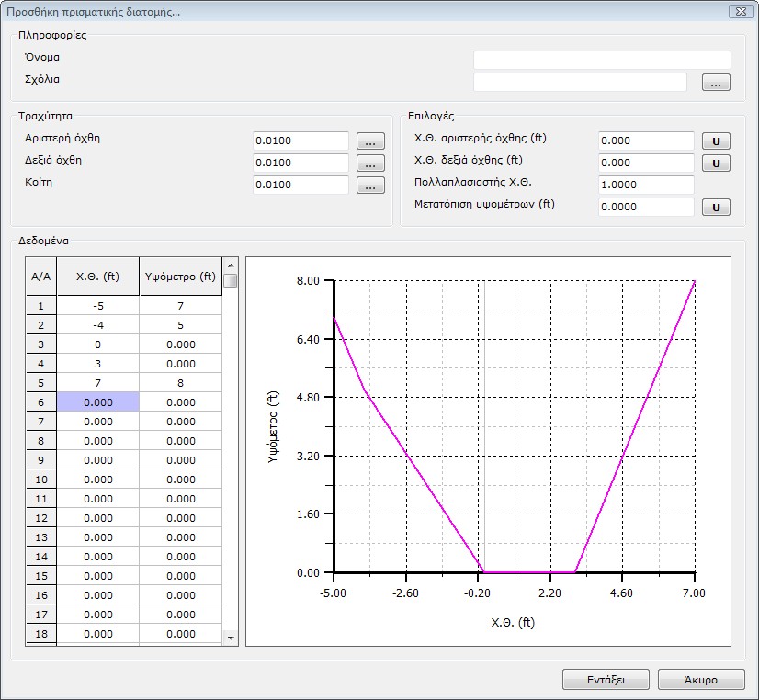
Task: Click the browse button next to Σχόλια
Action: click(716, 83)
